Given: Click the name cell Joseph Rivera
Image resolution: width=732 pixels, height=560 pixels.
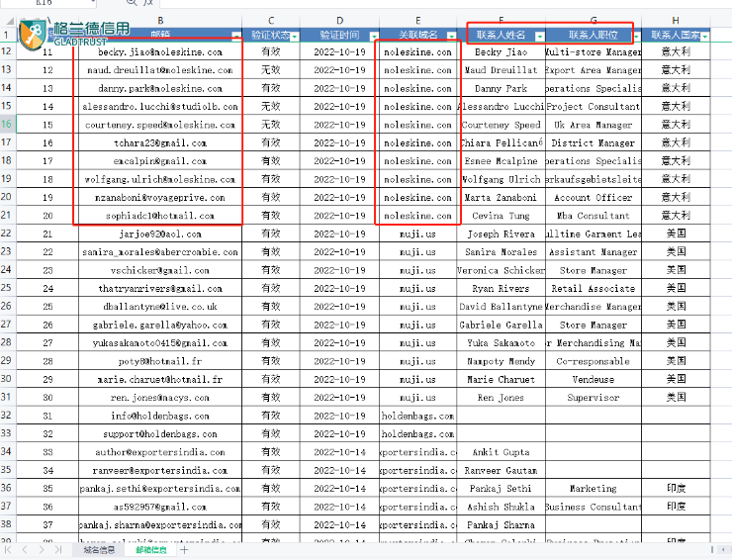Looking at the screenshot, I should [x=501, y=234].
